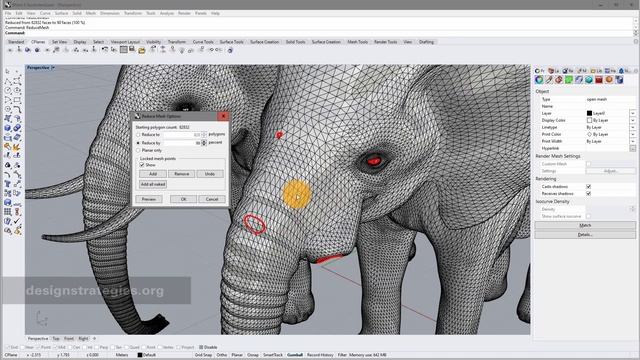Image resolution: width=640 pixels, height=360 pixels.
Task: Switch to the Standard toolbar tab
Action: point(16,42)
